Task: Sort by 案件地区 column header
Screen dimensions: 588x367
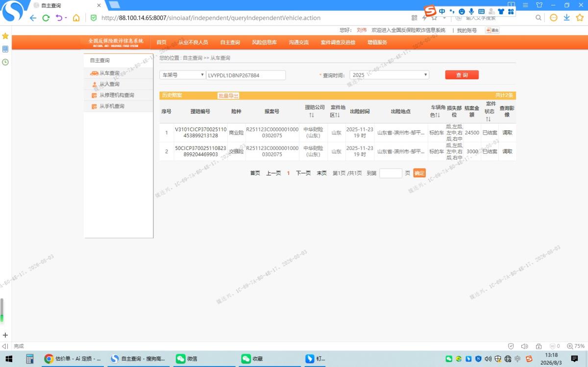Action: point(338,111)
